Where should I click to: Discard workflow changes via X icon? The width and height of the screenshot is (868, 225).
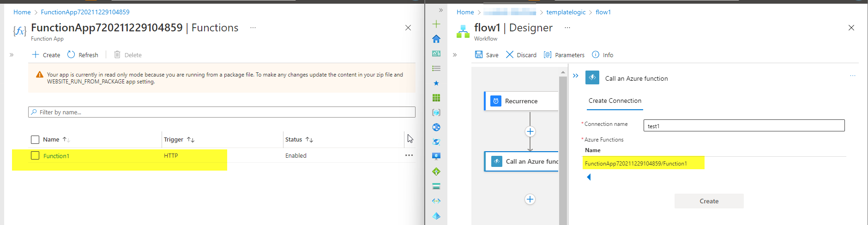pos(510,54)
